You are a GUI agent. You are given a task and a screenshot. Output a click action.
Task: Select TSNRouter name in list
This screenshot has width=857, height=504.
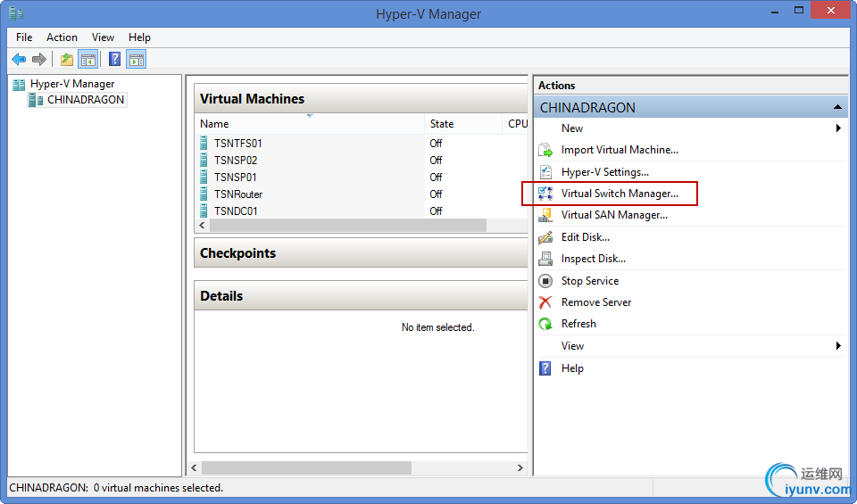click(x=238, y=194)
